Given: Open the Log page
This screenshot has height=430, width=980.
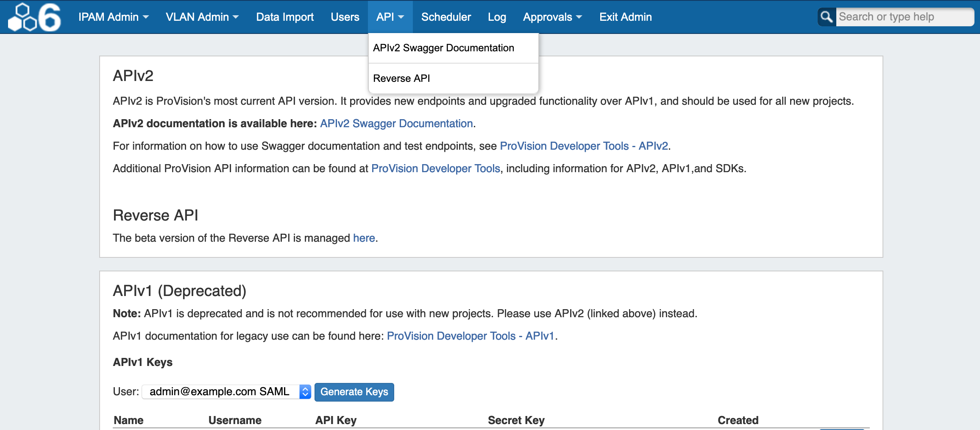Looking at the screenshot, I should (x=497, y=17).
